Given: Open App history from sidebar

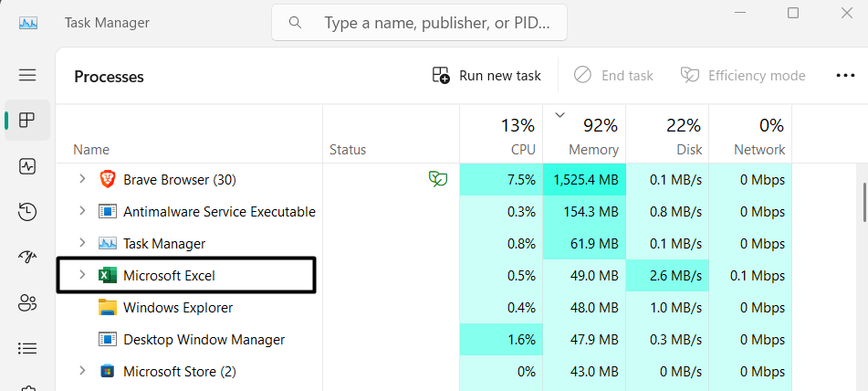Looking at the screenshot, I should tap(27, 213).
